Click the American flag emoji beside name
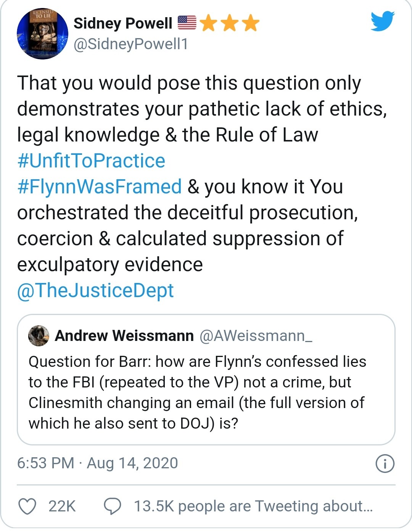Screen dimensions: 412x532 pos(187,23)
